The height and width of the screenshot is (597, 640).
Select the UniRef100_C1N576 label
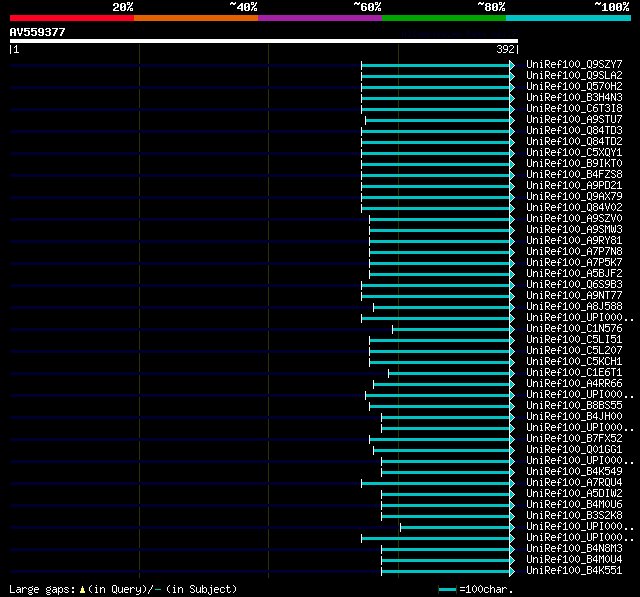tap(574, 329)
